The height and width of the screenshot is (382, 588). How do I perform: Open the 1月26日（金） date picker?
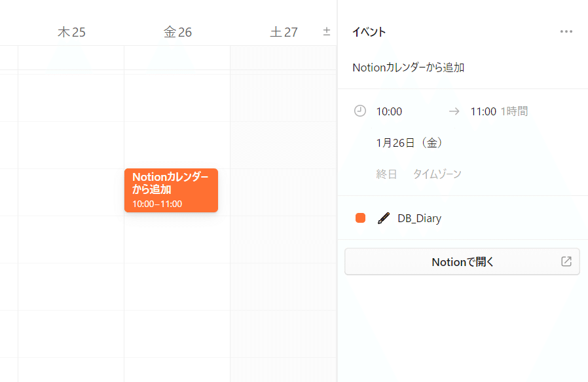(x=409, y=143)
